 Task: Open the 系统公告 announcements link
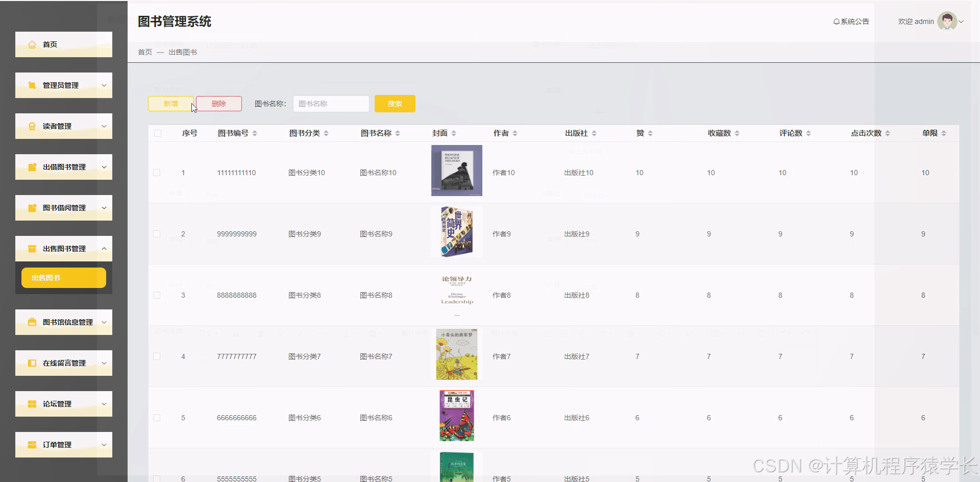click(x=851, y=21)
